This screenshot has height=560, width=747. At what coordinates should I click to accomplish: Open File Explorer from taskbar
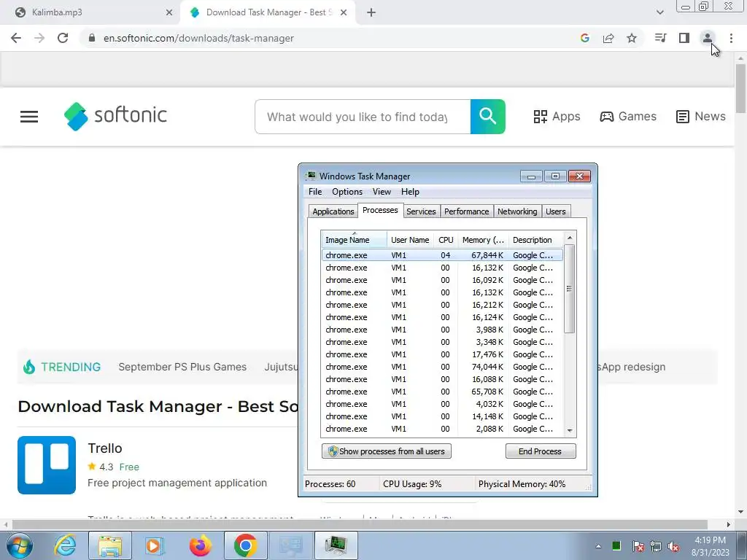110,545
